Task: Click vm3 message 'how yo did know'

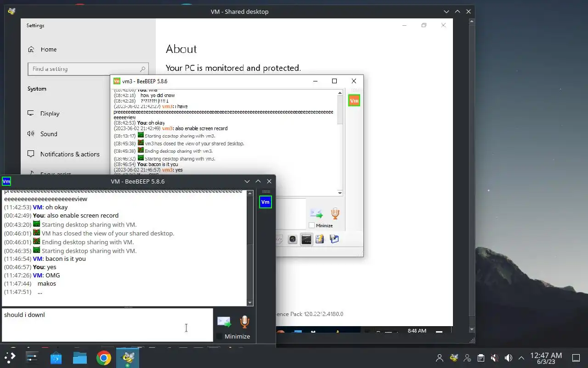Action: pos(158,95)
